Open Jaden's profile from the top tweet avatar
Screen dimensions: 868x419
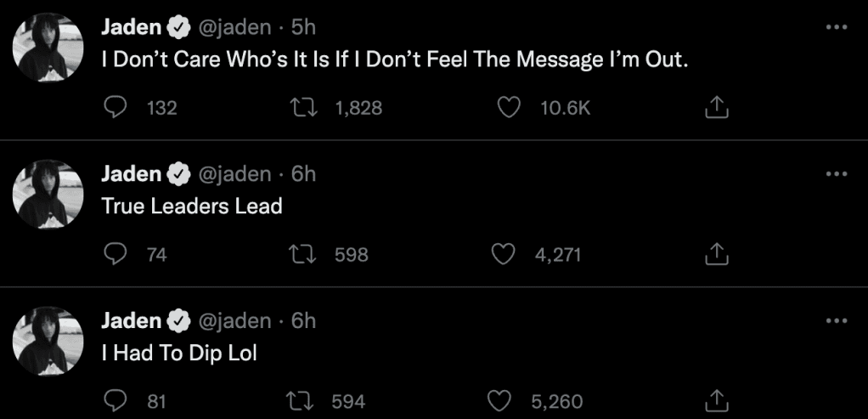coord(48,48)
